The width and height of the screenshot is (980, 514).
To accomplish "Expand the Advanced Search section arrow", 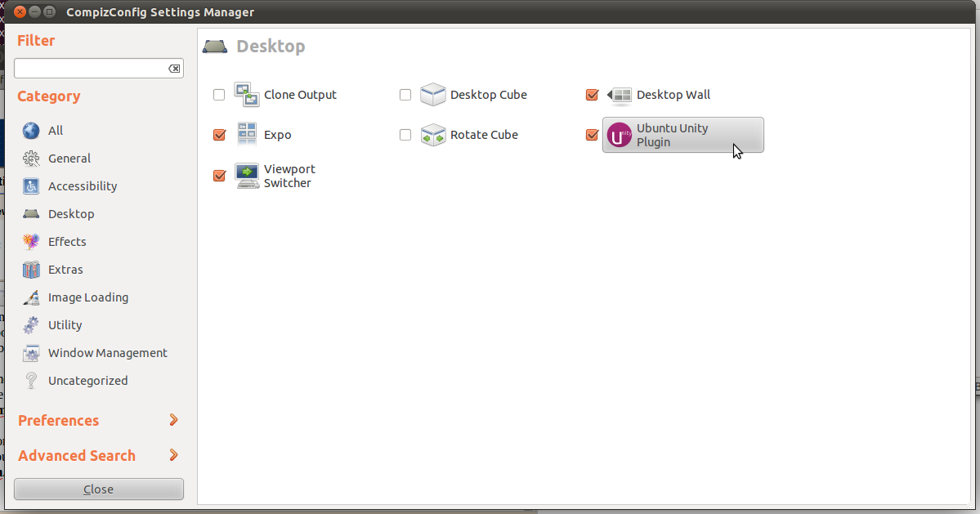I will click(x=174, y=455).
